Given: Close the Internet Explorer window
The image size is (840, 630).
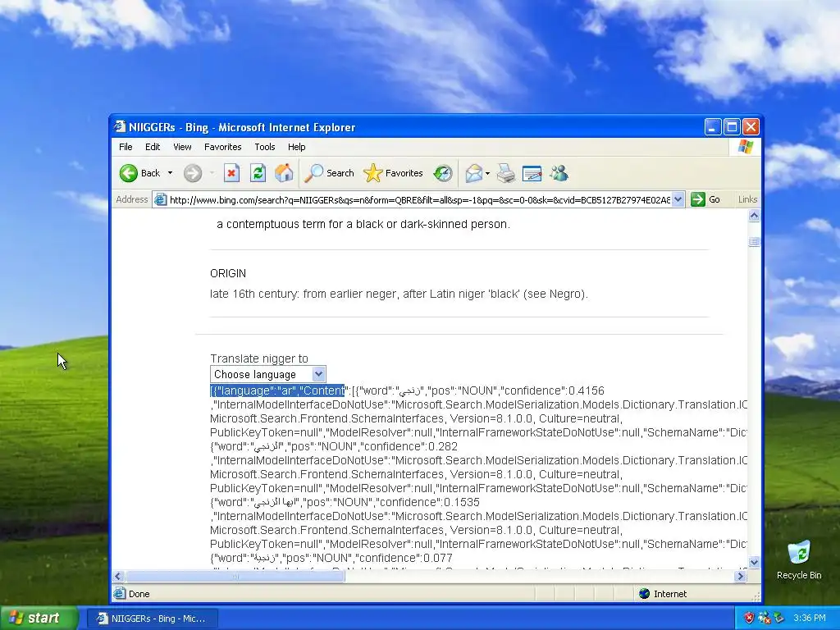Looking at the screenshot, I should point(751,127).
